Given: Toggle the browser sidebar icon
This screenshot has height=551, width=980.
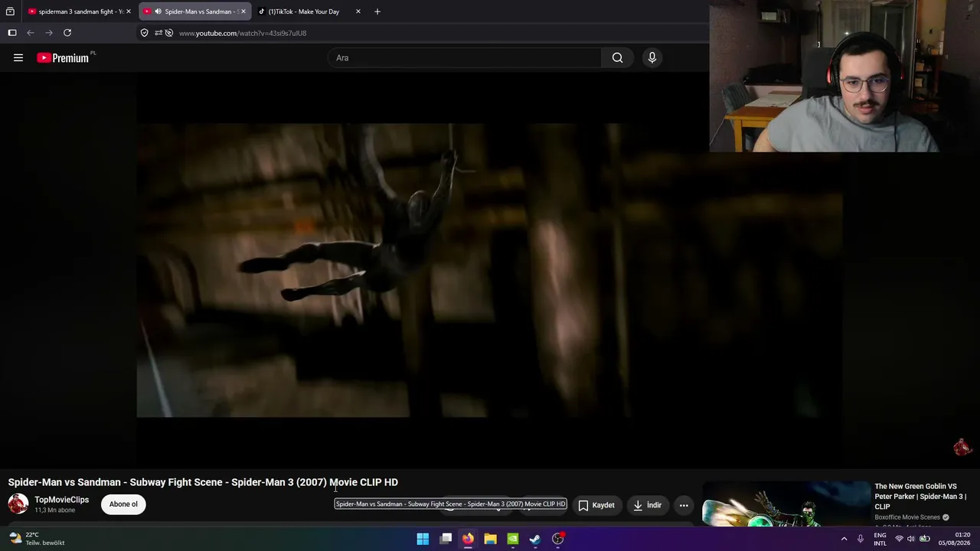Looking at the screenshot, I should pyautogui.click(x=12, y=33).
